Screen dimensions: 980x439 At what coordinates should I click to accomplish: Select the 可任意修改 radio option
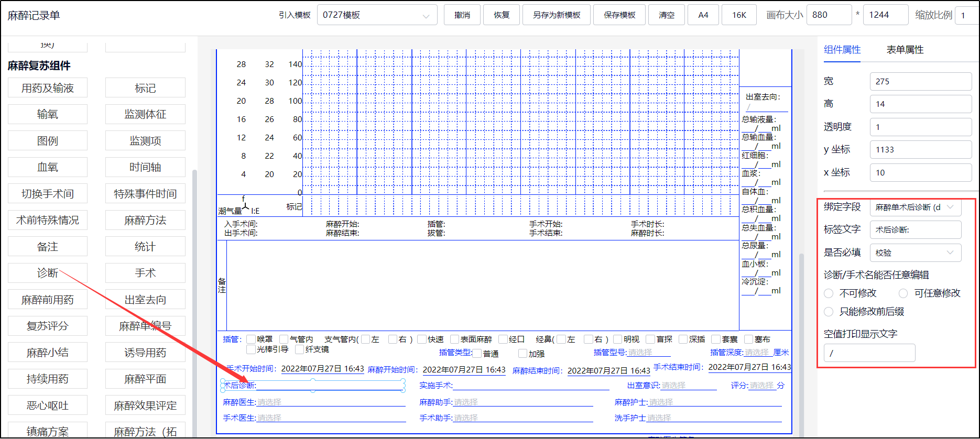[903, 293]
